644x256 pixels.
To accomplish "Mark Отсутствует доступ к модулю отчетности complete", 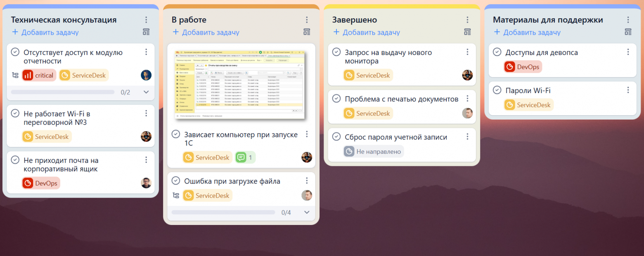I will tap(15, 52).
